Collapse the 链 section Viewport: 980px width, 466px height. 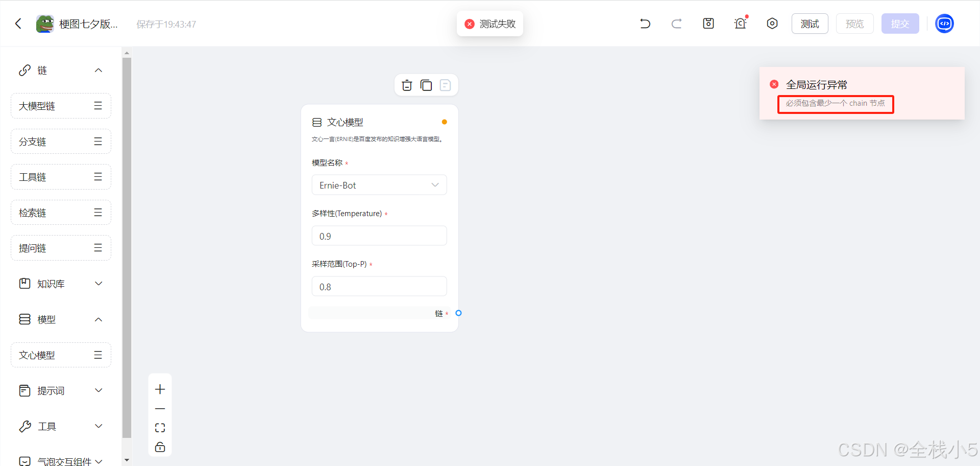[99, 71]
